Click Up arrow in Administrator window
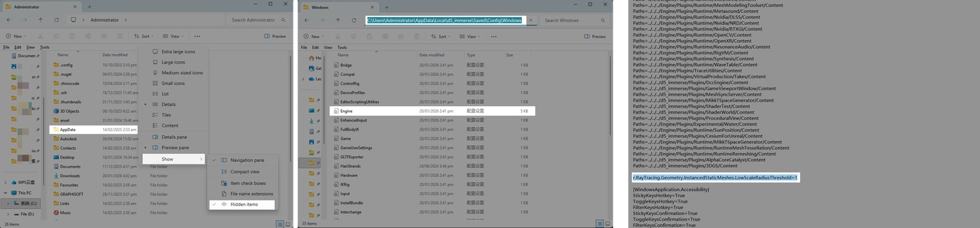Viewport: 980px width, 228px height. point(40,20)
